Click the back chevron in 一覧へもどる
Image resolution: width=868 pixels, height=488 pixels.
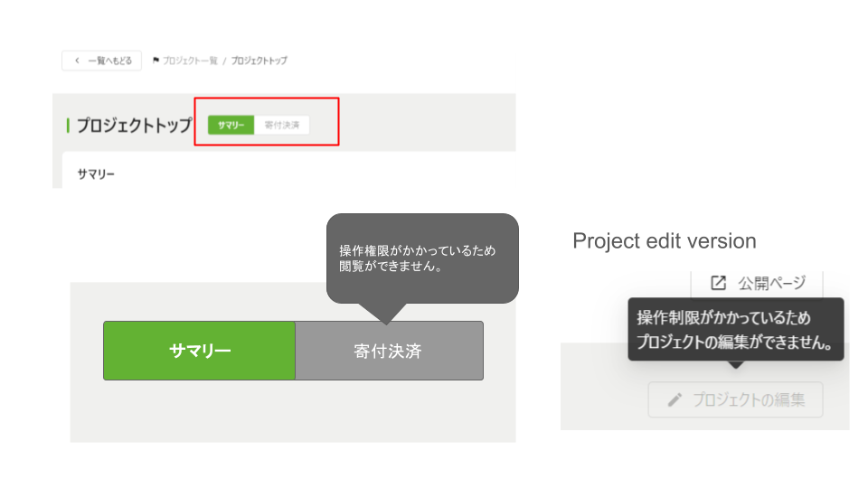77,61
